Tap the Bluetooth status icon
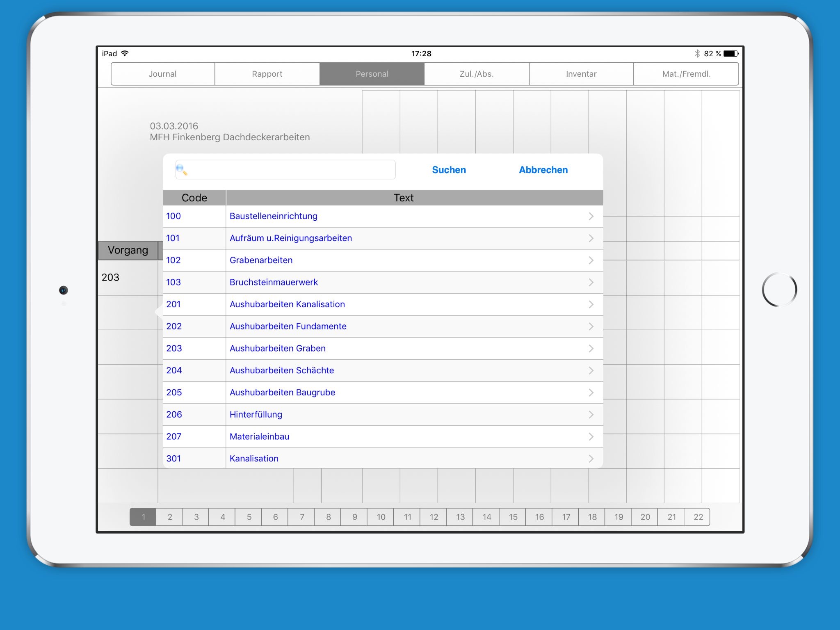This screenshot has width=840, height=630. 697,54
